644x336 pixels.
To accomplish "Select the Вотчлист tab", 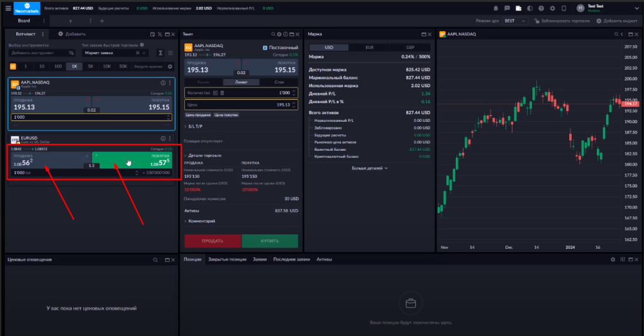I will [26, 34].
